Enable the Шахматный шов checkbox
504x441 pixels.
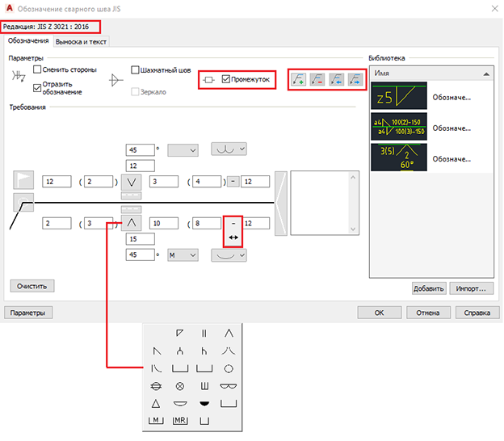(x=135, y=69)
